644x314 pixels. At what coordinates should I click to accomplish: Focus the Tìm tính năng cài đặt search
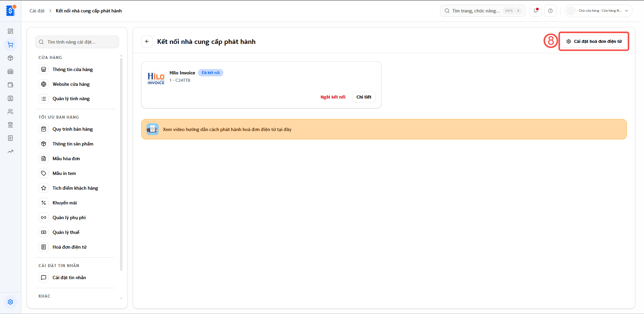(x=77, y=42)
